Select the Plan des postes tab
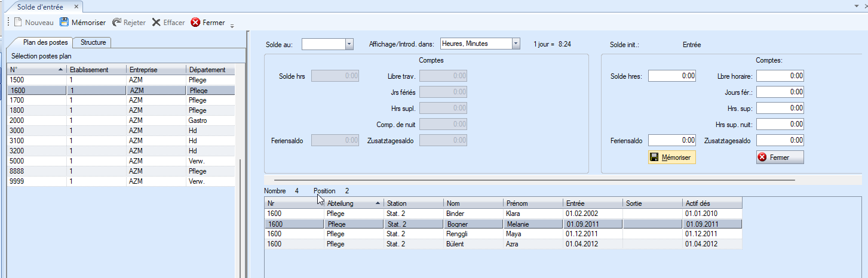This screenshot has height=278, width=868. [x=40, y=42]
